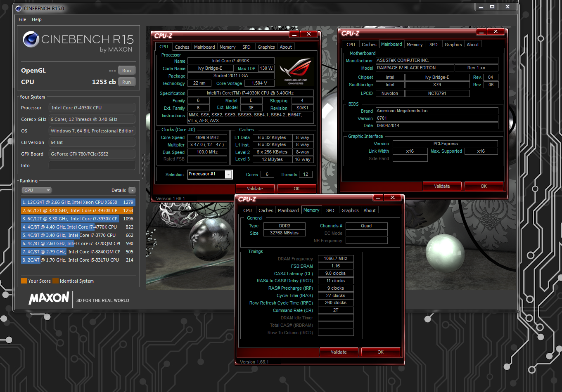The height and width of the screenshot is (392, 562).
Task: Switch to SPD tab in CPU window
Action: pyautogui.click(x=247, y=47)
